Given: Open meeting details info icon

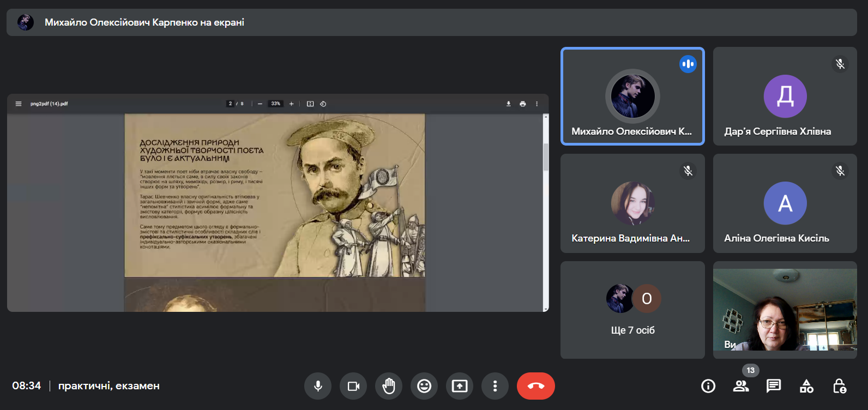Looking at the screenshot, I should pyautogui.click(x=708, y=386).
